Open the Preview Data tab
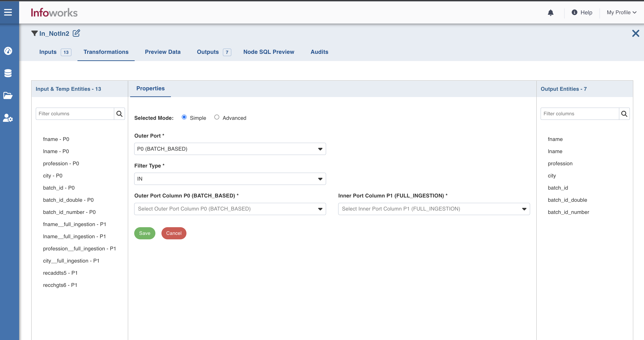644x340 pixels. (x=163, y=52)
